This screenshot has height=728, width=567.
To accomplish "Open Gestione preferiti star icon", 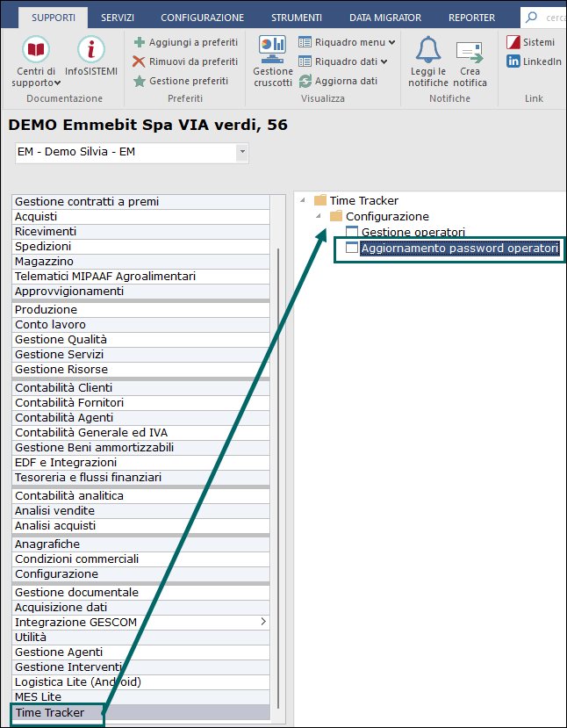I will (x=140, y=81).
